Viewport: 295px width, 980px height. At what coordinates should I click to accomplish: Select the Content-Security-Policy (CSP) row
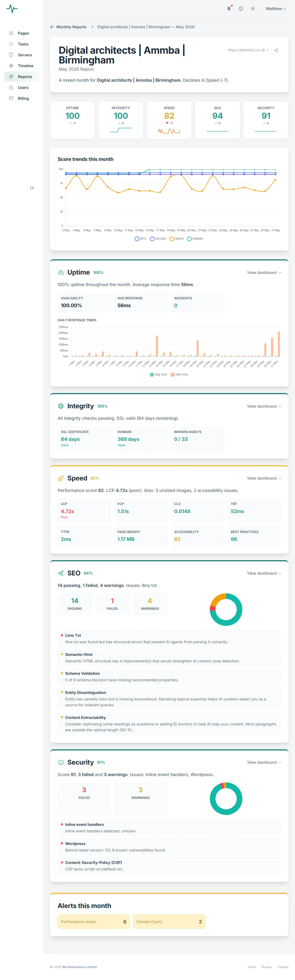pyautogui.click(x=169, y=866)
